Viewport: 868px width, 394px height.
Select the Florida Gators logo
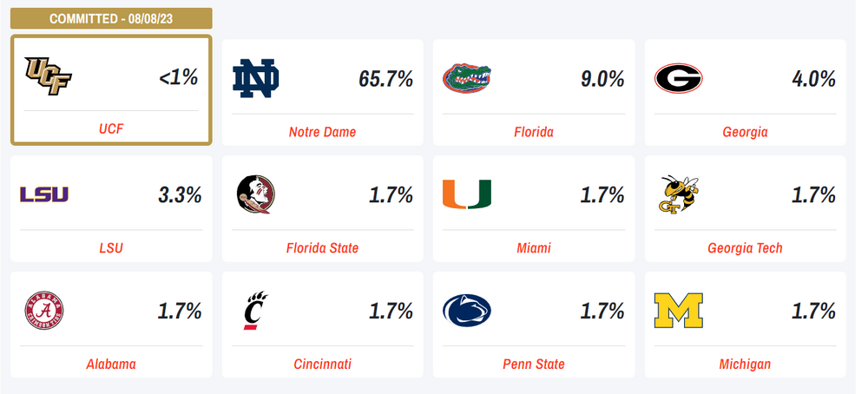pyautogui.click(x=468, y=78)
